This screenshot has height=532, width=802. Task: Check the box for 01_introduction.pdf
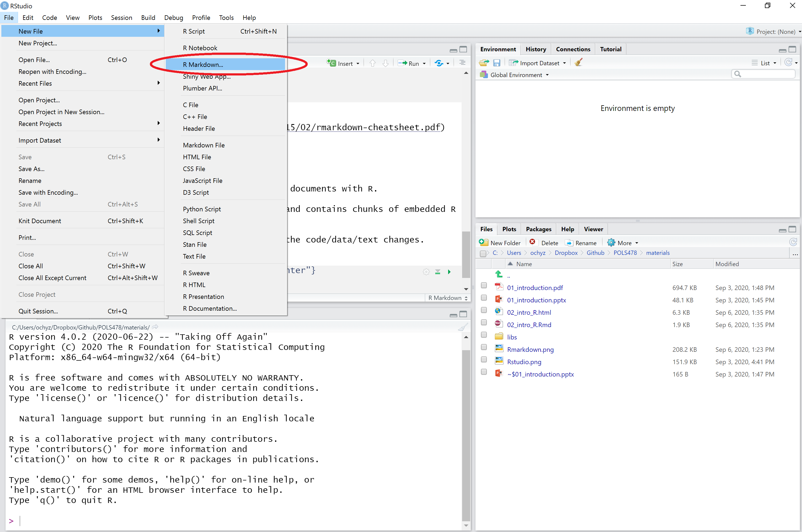point(484,285)
